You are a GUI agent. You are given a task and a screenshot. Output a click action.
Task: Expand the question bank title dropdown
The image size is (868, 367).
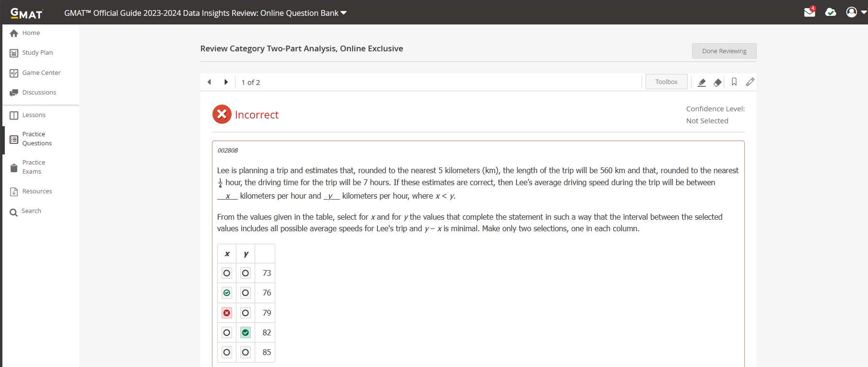(343, 13)
